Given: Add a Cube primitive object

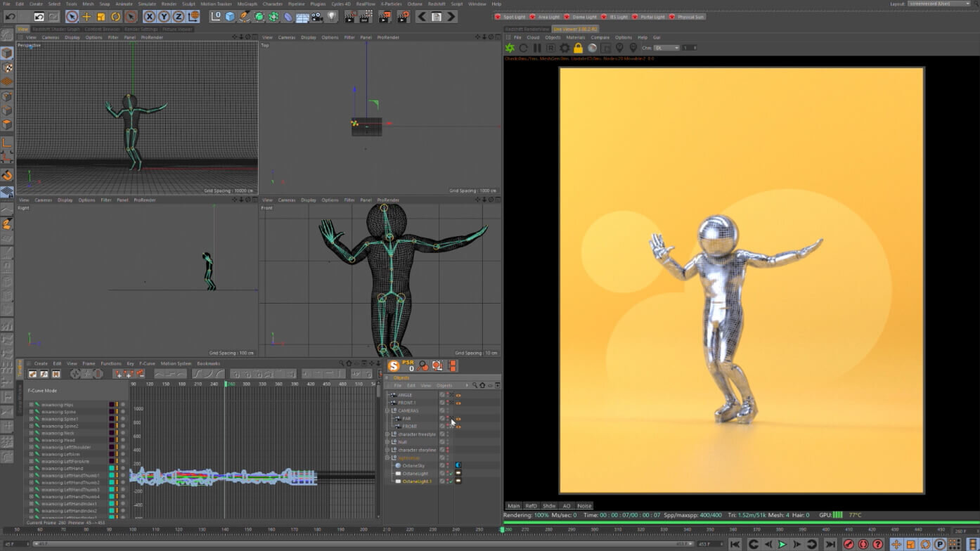Looking at the screenshot, I should coord(230,17).
